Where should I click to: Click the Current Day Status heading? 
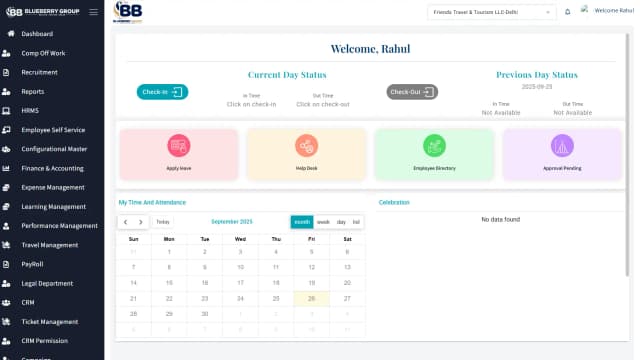point(287,75)
